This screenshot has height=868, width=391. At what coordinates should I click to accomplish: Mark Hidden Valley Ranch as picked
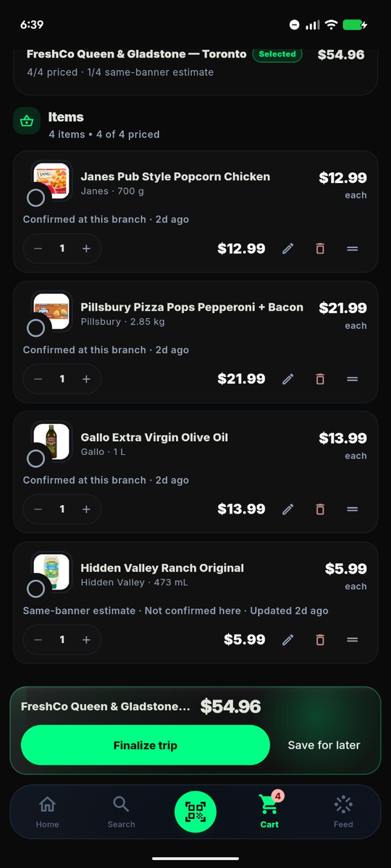tap(35, 588)
